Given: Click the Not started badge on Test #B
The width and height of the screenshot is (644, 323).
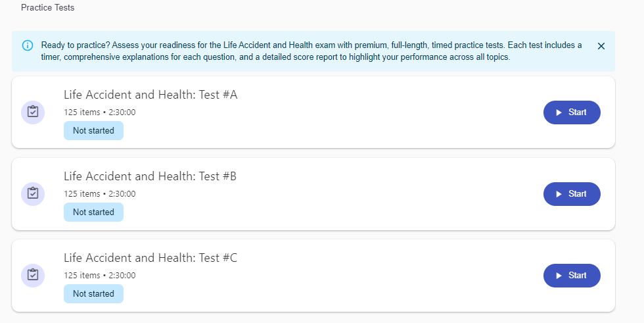Looking at the screenshot, I should click(93, 212).
